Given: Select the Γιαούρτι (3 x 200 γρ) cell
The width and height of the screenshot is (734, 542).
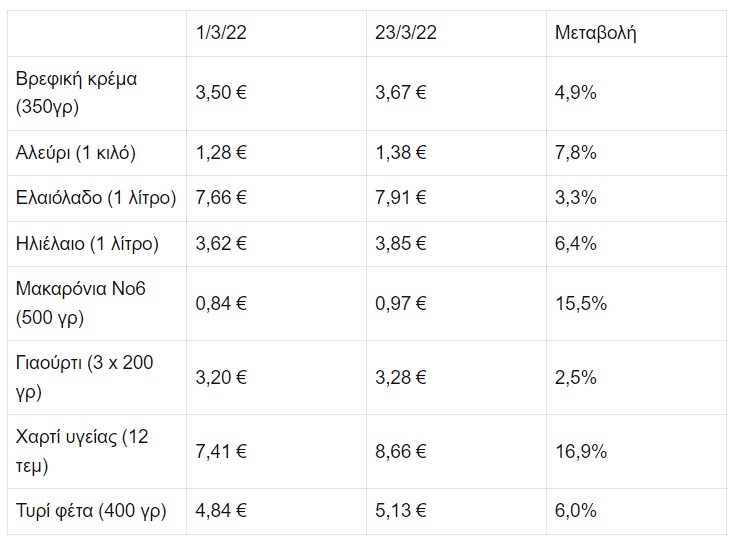Looking at the screenshot, I should pyautogui.click(x=97, y=377).
